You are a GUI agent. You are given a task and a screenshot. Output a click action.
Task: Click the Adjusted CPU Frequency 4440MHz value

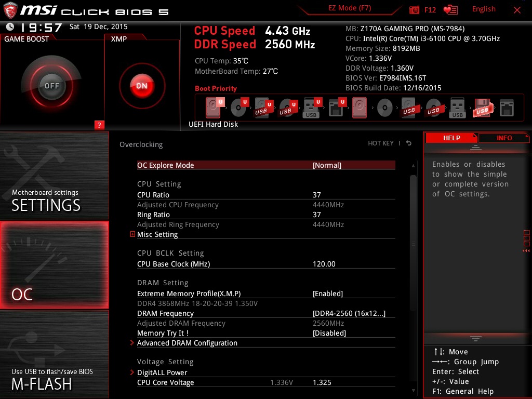pyautogui.click(x=328, y=205)
